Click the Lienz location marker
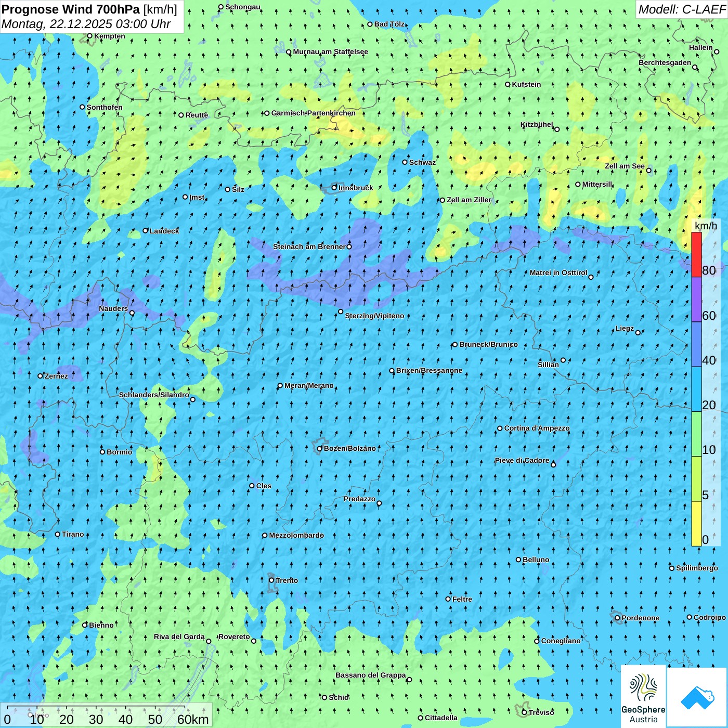 pyautogui.click(x=638, y=333)
